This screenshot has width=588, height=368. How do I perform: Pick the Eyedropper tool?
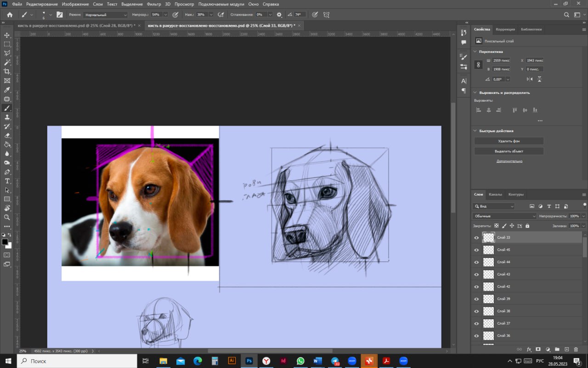7,90
